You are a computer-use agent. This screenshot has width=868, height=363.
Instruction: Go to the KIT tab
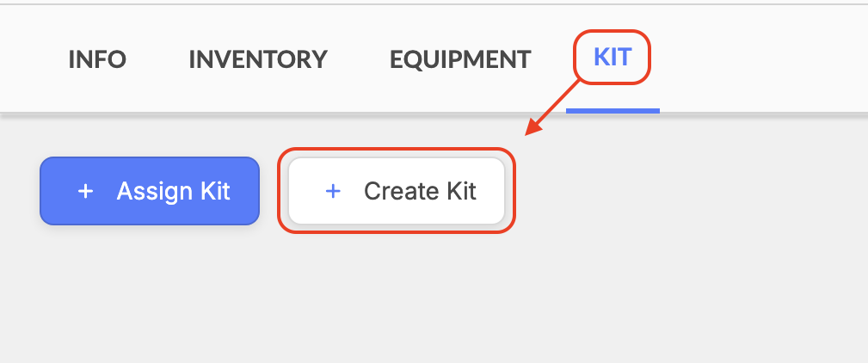click(x=613, y=57)
